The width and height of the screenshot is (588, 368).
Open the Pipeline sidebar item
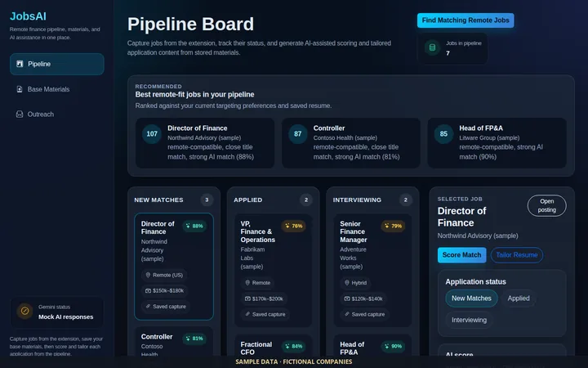[x=56, y=64]
